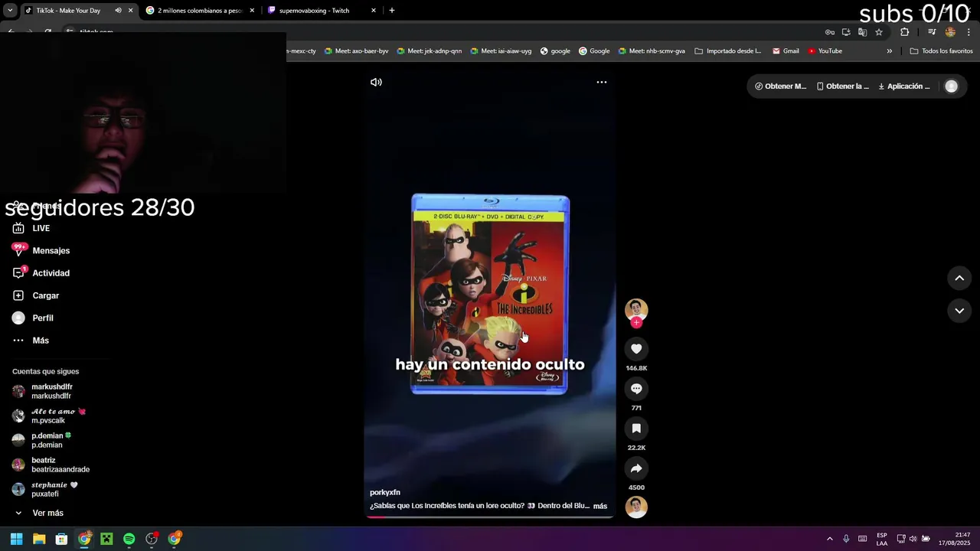Open OBS Studio from the taskbar
The height and width of the screenshot is (551, 980).
tap(152, 539)
